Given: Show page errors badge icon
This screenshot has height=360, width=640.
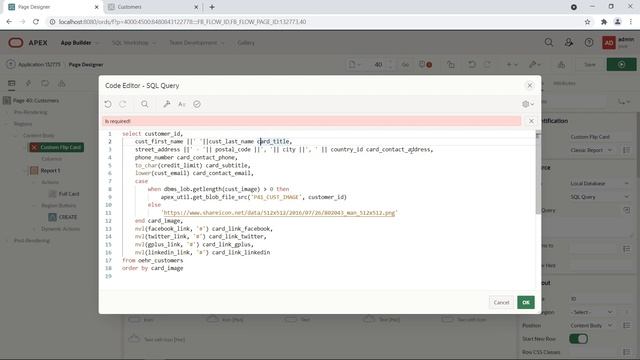Looking at the screenshot, I should [425, 64].
